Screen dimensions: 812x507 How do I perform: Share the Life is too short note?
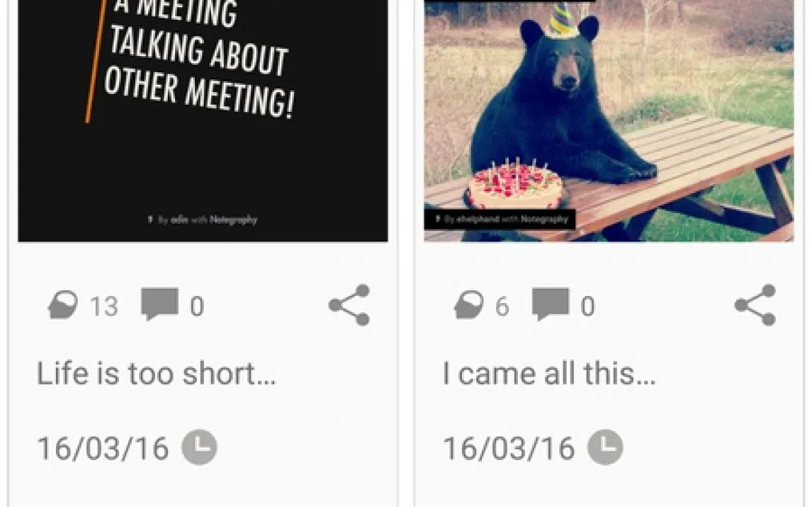[349, 304]
